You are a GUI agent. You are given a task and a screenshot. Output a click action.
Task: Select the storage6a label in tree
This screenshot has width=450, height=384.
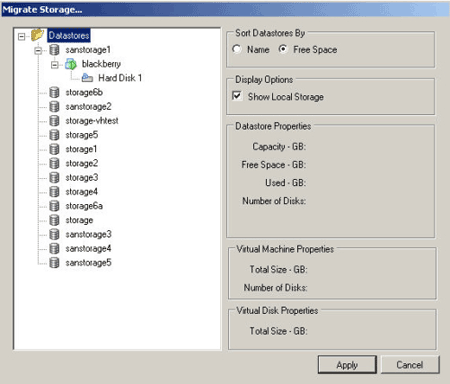(x=84, y=206)
